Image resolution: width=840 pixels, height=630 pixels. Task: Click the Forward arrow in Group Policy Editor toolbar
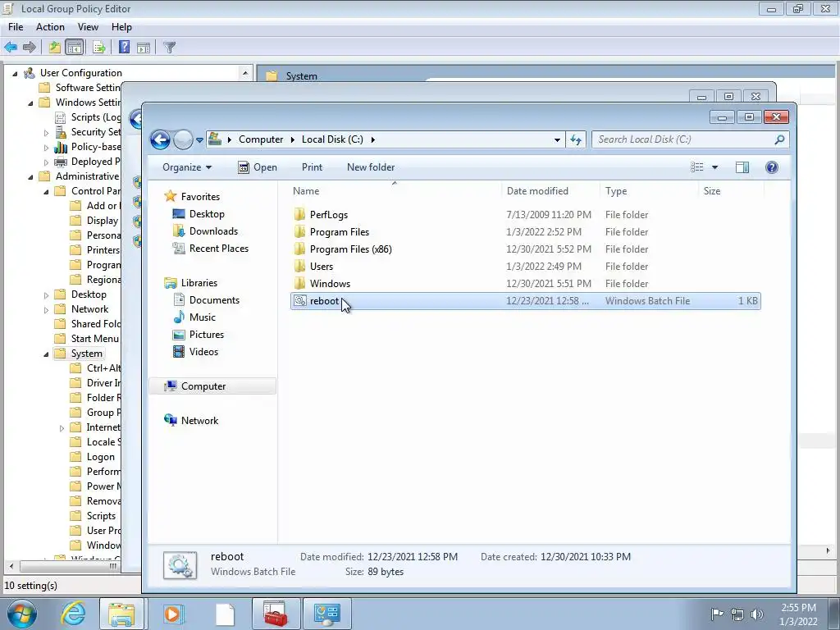pyautogui.click(x=30, y=47)
